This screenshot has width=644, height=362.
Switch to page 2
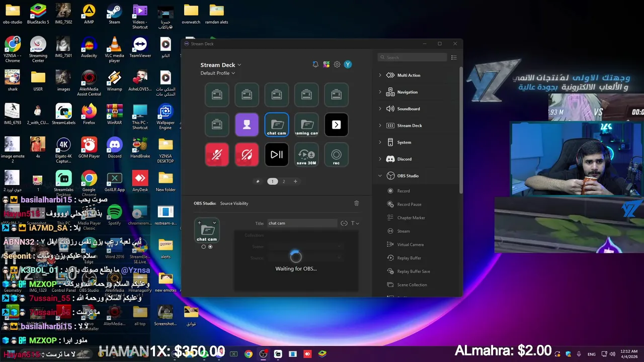(284, 182)
